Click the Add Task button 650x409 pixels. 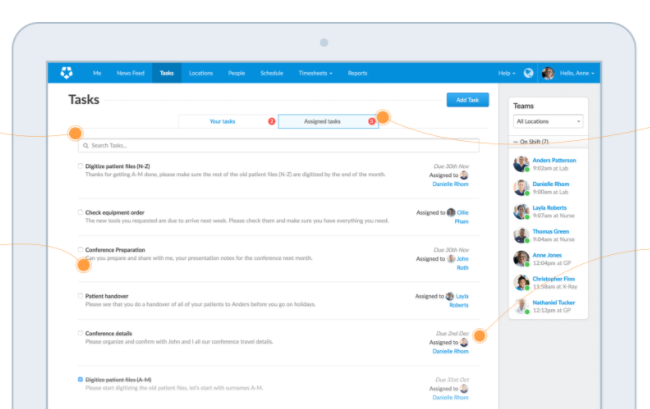pyautogui.click(x=468, y=100)
